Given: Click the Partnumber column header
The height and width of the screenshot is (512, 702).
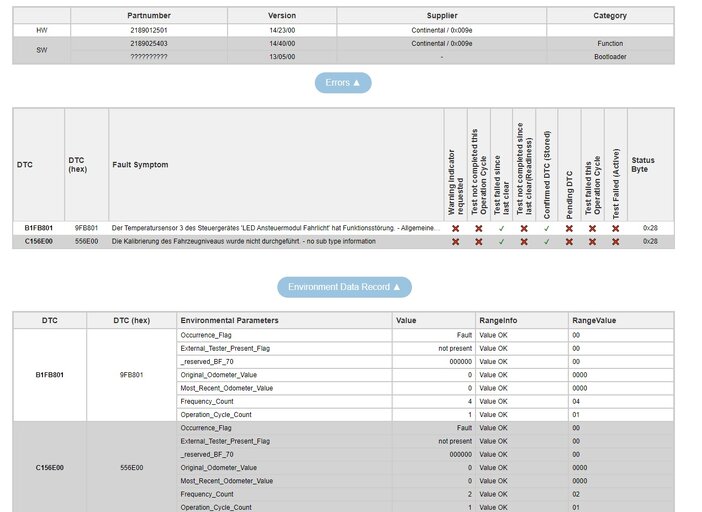Looking at the screenshot, I should (149, 16).
